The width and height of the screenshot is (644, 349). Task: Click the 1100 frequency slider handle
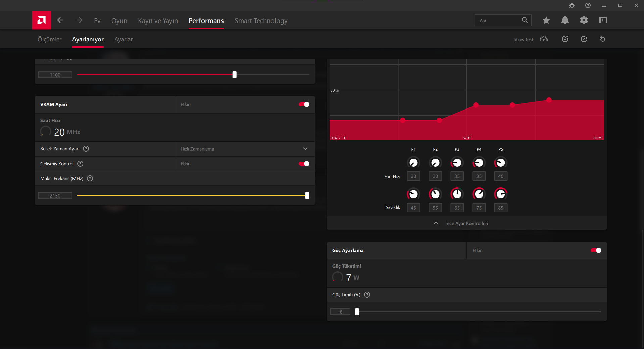pos(235,75)
